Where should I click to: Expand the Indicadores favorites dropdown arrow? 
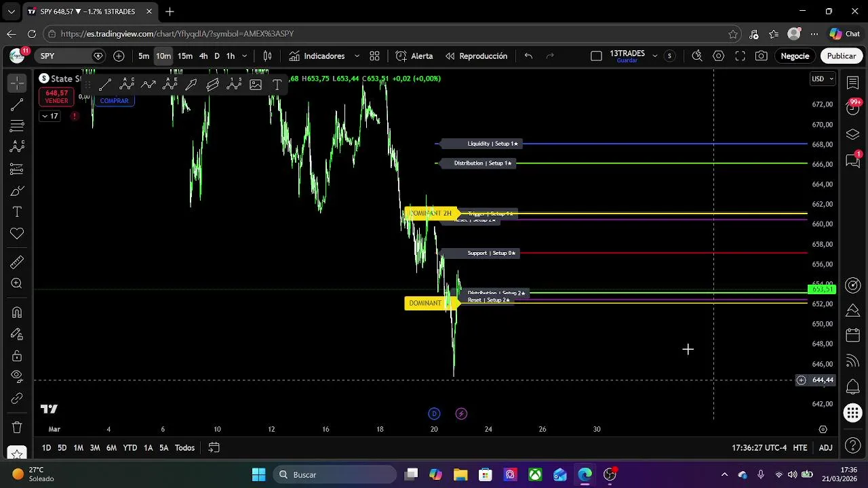coord(357,56)
